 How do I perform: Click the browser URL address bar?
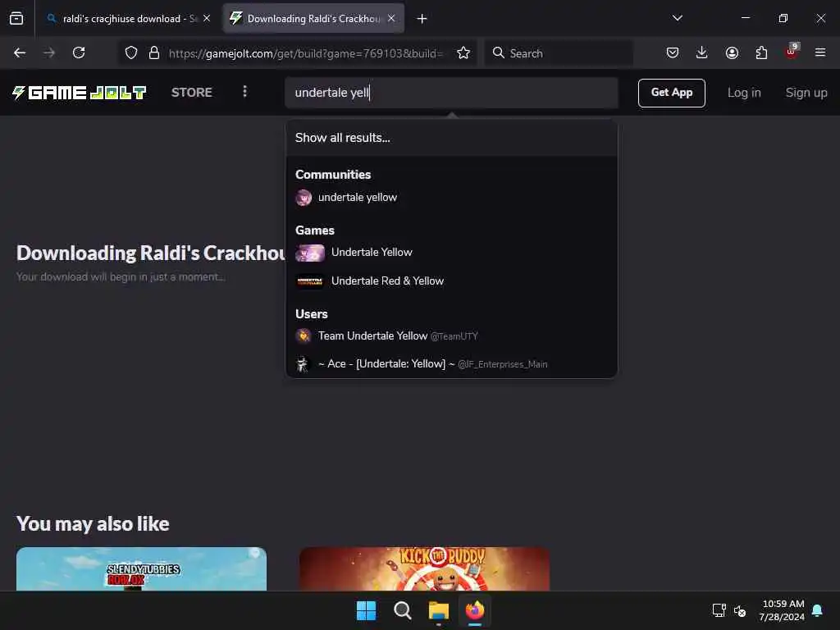pyautogui.click(x=305, y=53)
